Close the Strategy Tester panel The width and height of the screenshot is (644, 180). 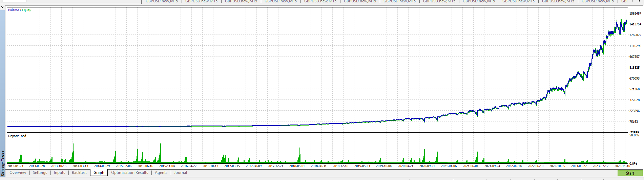pyautogui.click(x=2, y=7)
